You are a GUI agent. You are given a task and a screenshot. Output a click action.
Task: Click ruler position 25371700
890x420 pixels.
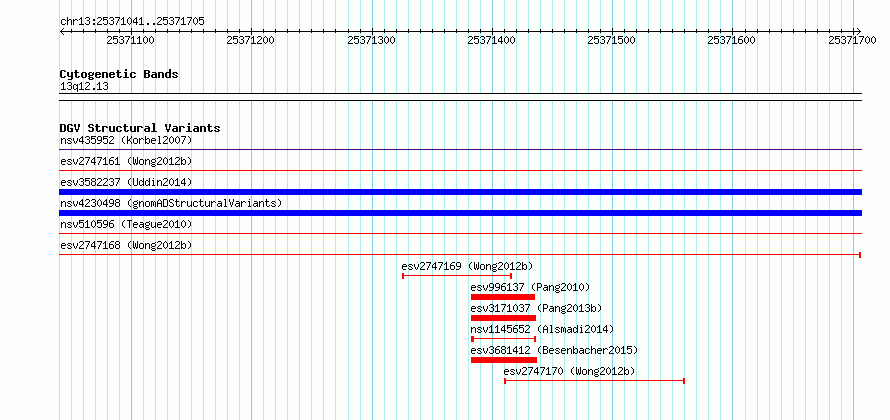[852, 40]
